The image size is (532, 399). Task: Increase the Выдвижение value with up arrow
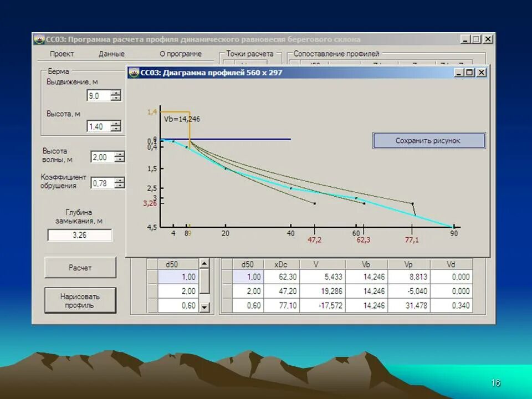(x=116, y=93)
